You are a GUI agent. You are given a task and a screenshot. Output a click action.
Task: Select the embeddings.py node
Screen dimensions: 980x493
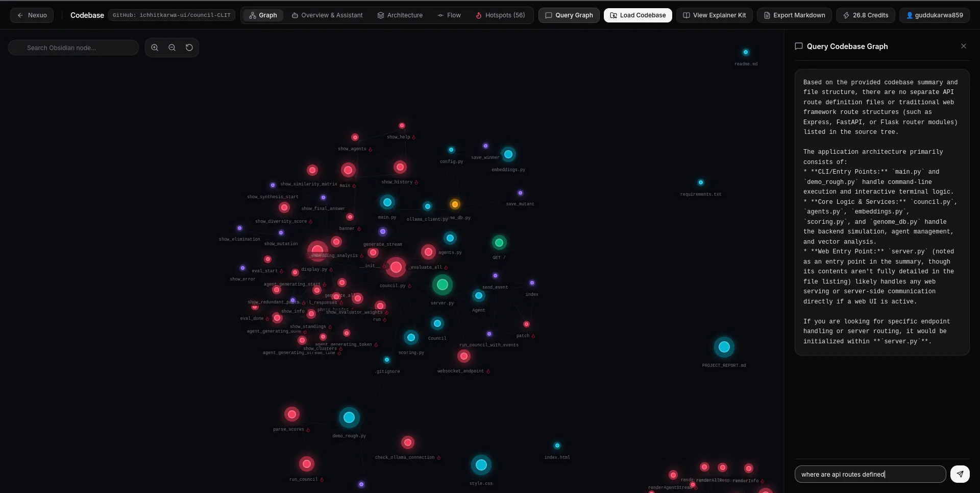tap(508, 154)
